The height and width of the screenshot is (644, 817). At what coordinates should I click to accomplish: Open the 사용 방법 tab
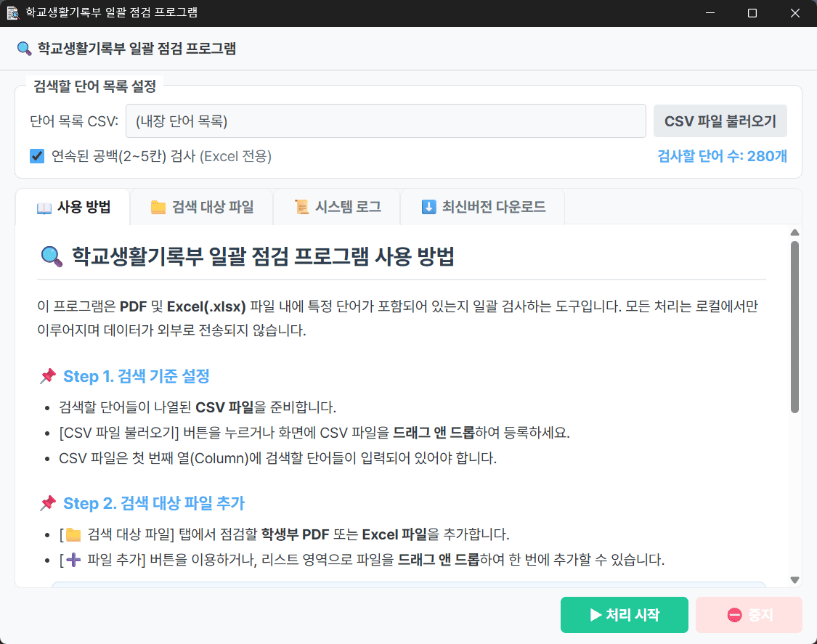(x=73, y=207)
